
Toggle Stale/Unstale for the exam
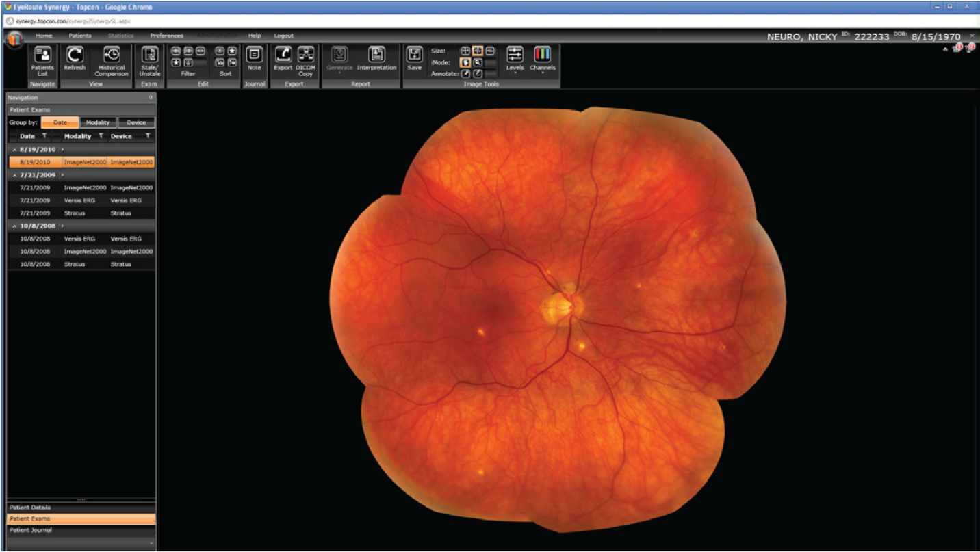pos(149,61)
